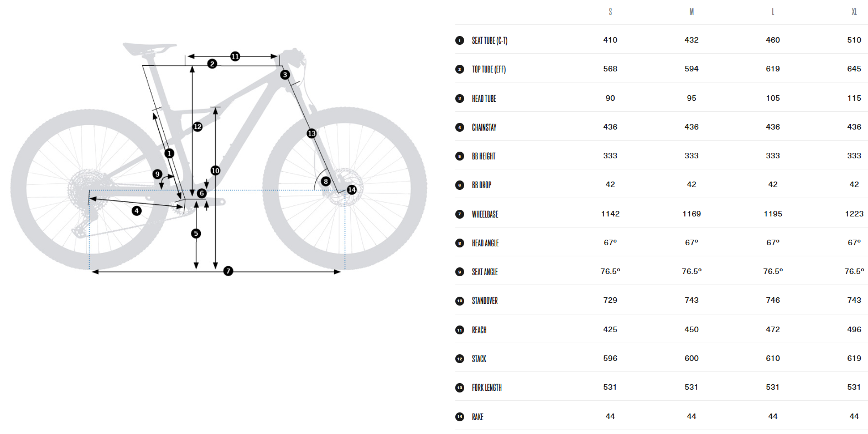Click the number 12 stack marker on diagram
Viewport: 868px width, 434px height.
(197, 127)
